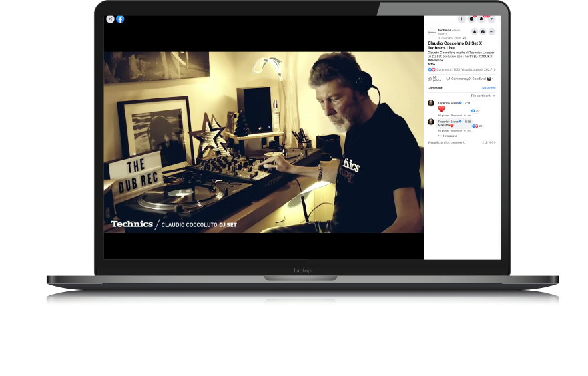
Task: Expand the account dropdown arrow
Action: click(492, 19)
